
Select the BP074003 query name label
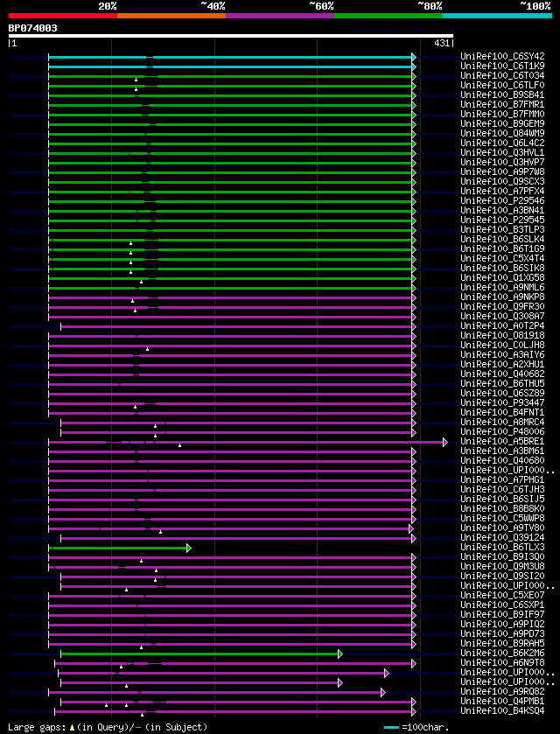click(32, 28)
